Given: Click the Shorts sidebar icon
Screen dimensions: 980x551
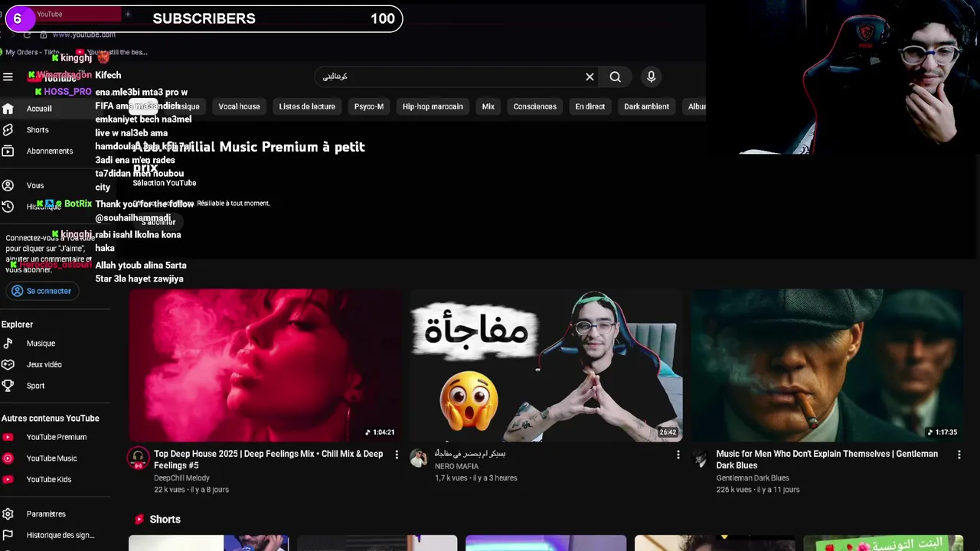Looking at the screenshot, I should point(8,130).
